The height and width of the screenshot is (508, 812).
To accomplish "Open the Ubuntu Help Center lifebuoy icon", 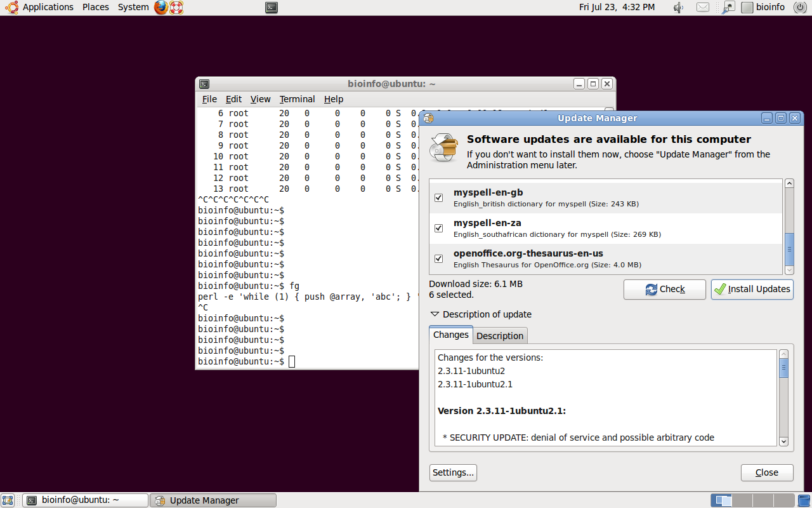I will point(176,8).
